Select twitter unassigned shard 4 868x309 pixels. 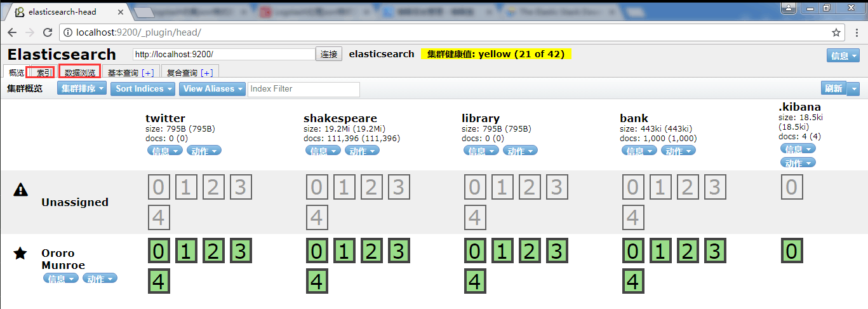coord(159,218)
